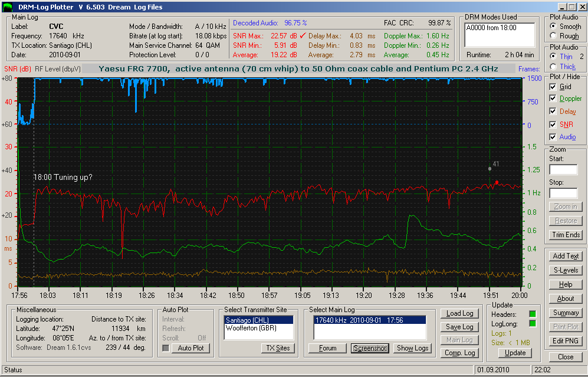This screenshot has width=588, height=377.
Task: Click the Zoom Stop input field
Action: click(563, 193)
